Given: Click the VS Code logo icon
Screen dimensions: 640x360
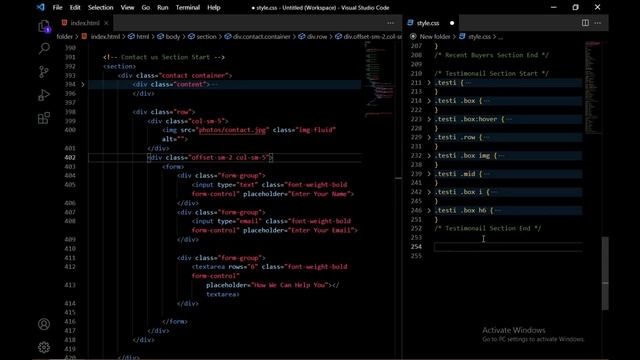Looking at the screenshot, I should 40,7.
